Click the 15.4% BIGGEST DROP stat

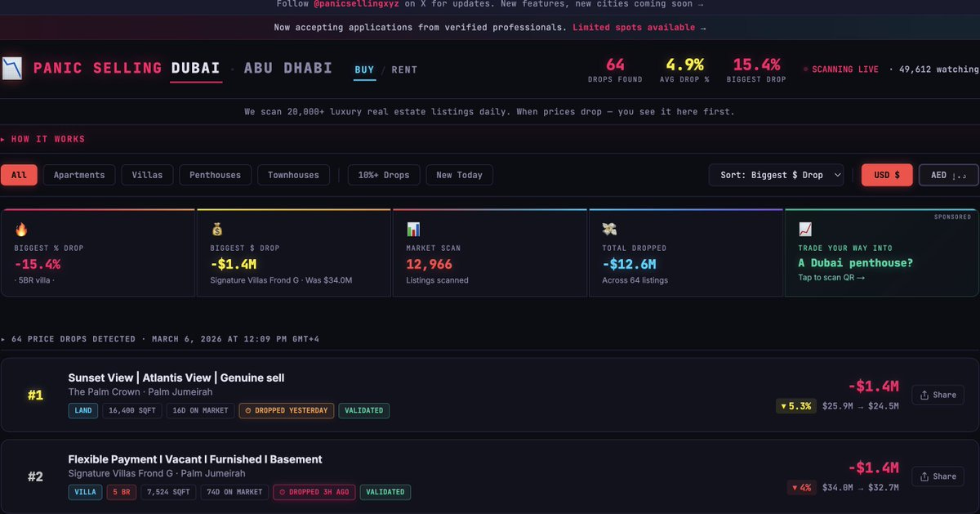tap(756, 70)
